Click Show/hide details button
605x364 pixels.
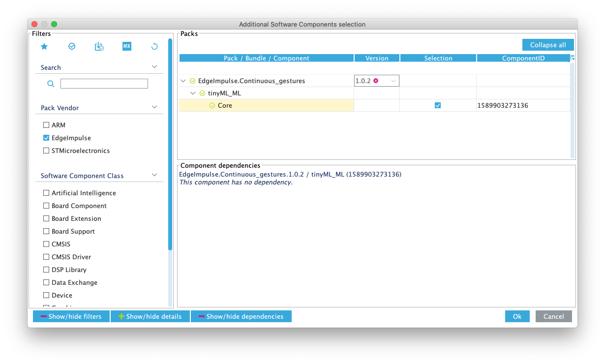[x=150, y=316]
